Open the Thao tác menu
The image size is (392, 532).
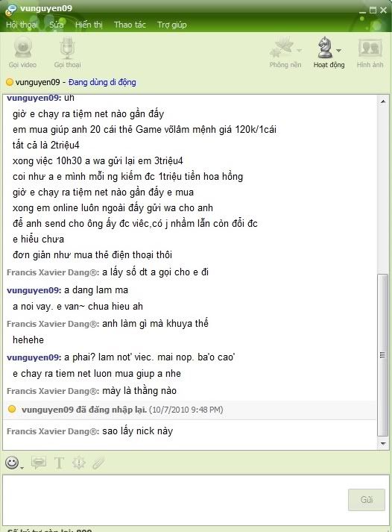pos(130,25)
